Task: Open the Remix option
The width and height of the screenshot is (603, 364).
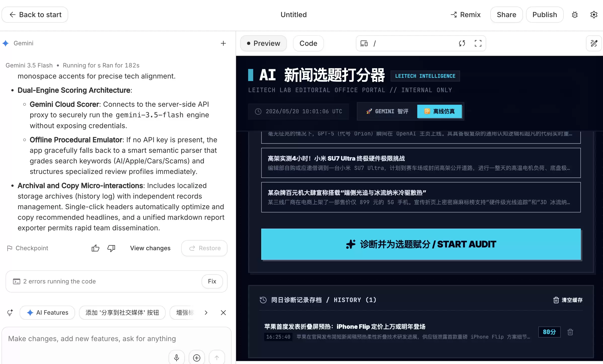Action: (466, 15)
